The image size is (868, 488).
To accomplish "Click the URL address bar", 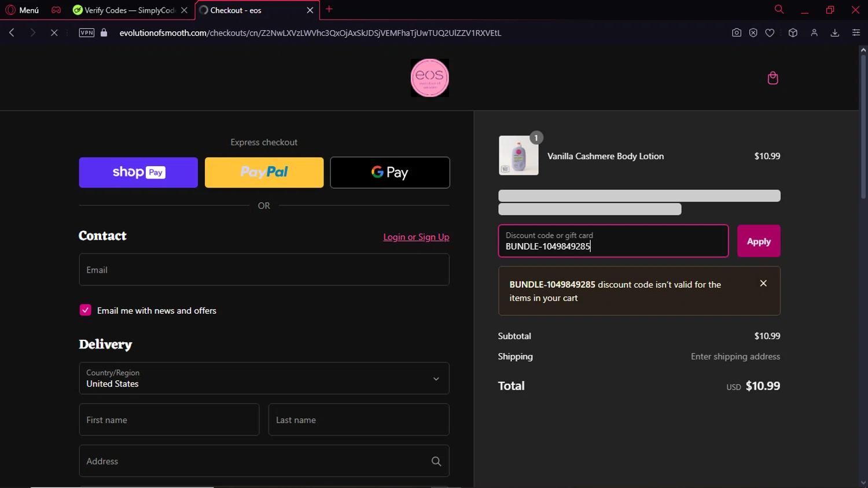I will point(310,33).
